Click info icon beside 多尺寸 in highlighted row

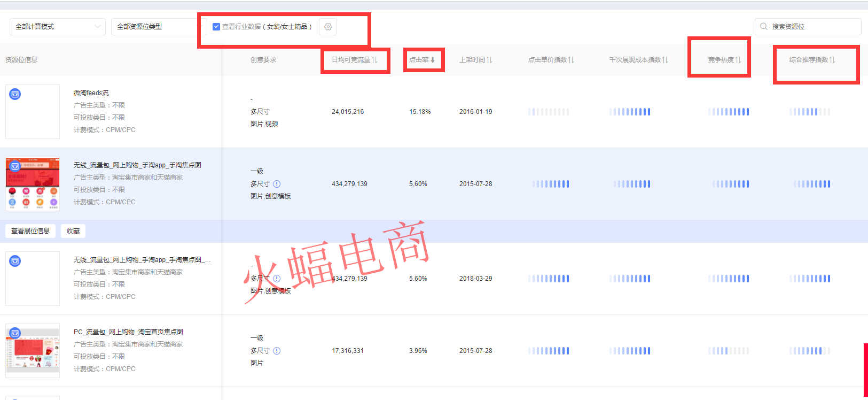pos(277,184)
